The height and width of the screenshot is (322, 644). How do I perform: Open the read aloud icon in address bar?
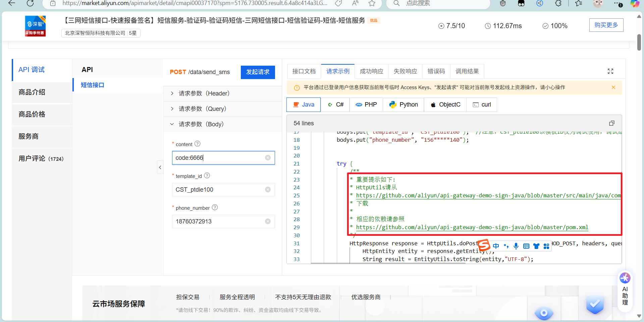(x=355, y=3)
